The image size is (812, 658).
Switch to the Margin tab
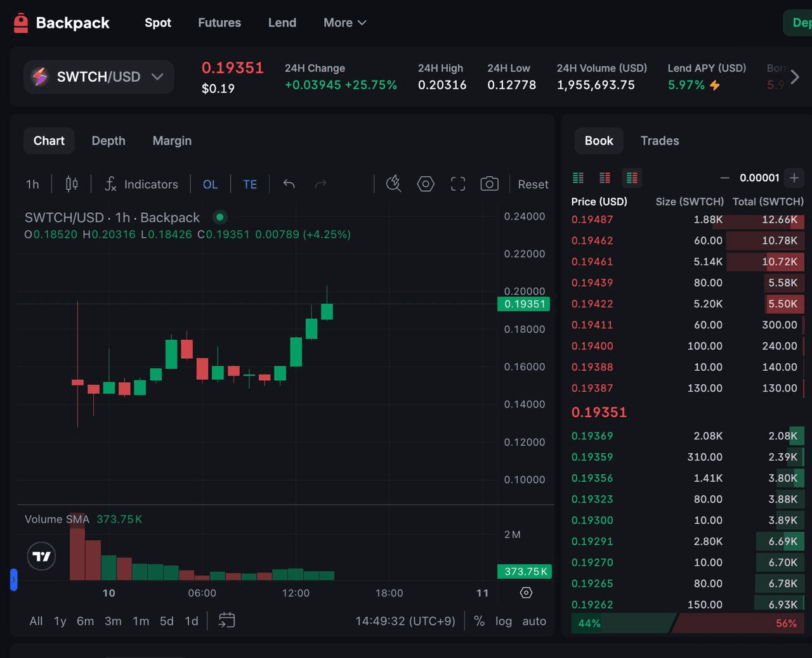[x=172, y=141]
